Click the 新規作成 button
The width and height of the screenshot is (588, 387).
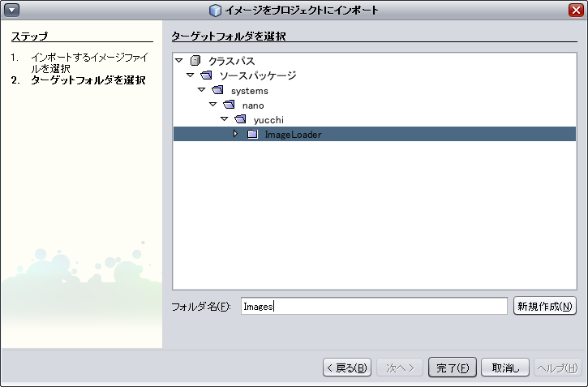coord(545,306)
